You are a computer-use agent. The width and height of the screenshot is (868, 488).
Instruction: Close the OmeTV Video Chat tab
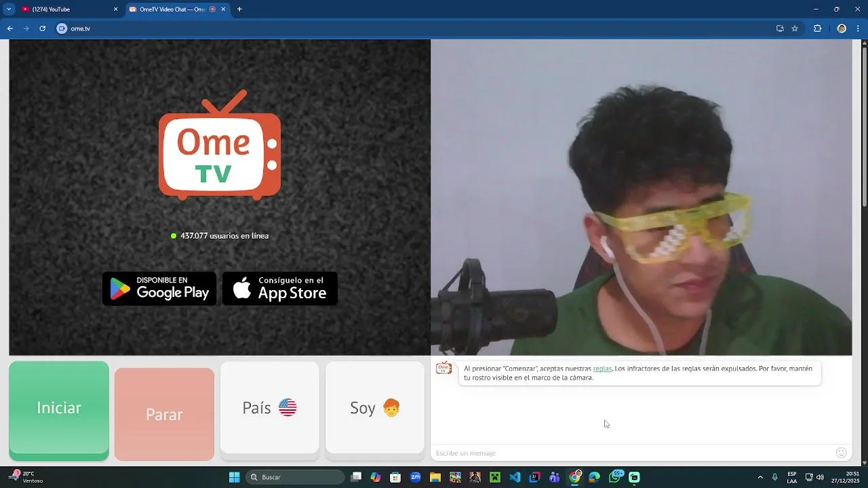click(223, 9)
